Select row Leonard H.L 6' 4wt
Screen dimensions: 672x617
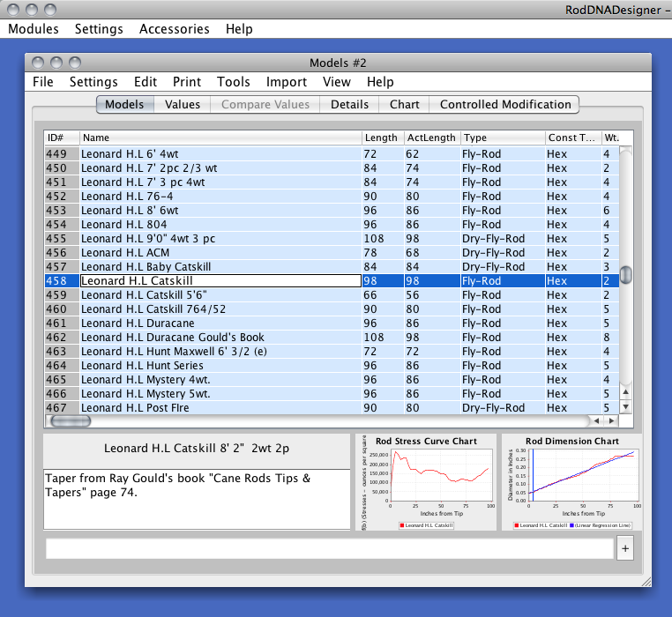332,154
